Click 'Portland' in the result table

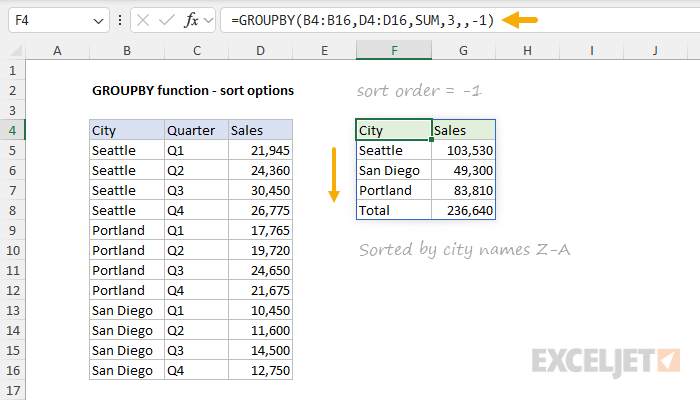point(394,191)
